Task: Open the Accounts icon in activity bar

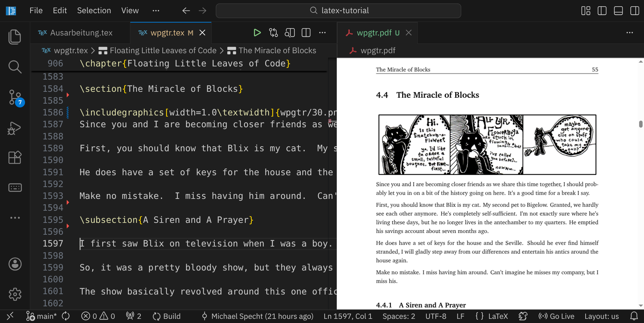Action: coord(15,264)
